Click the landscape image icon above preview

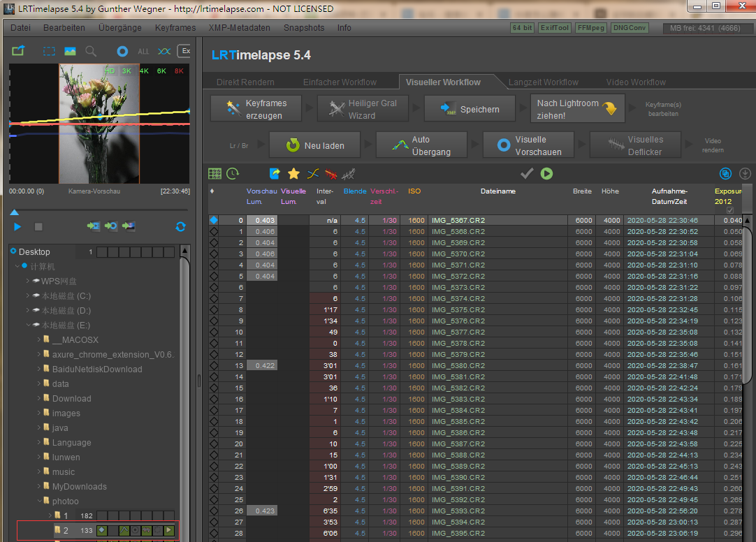(70, 51)
